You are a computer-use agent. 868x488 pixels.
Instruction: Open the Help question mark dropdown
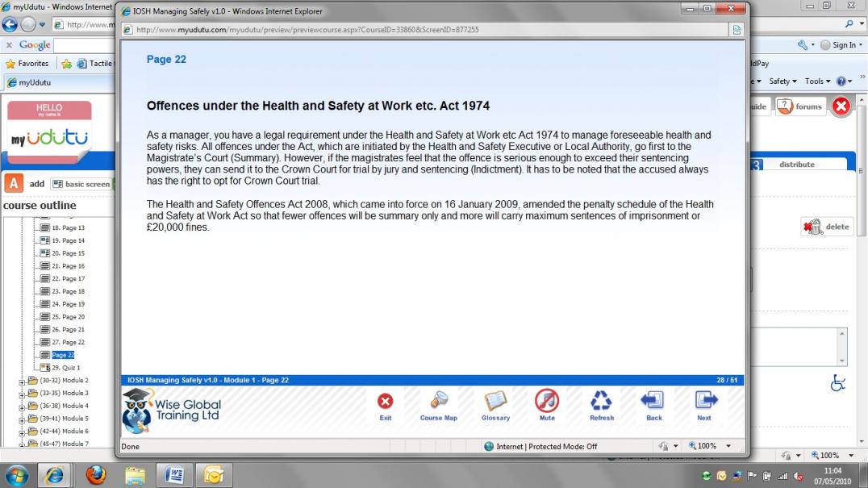click(844, 81)
